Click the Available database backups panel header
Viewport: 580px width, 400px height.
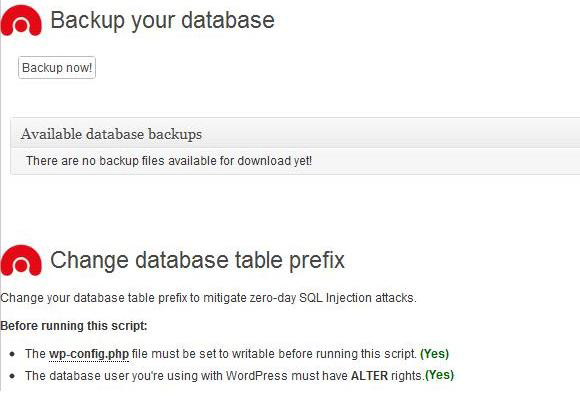(295, 134)
